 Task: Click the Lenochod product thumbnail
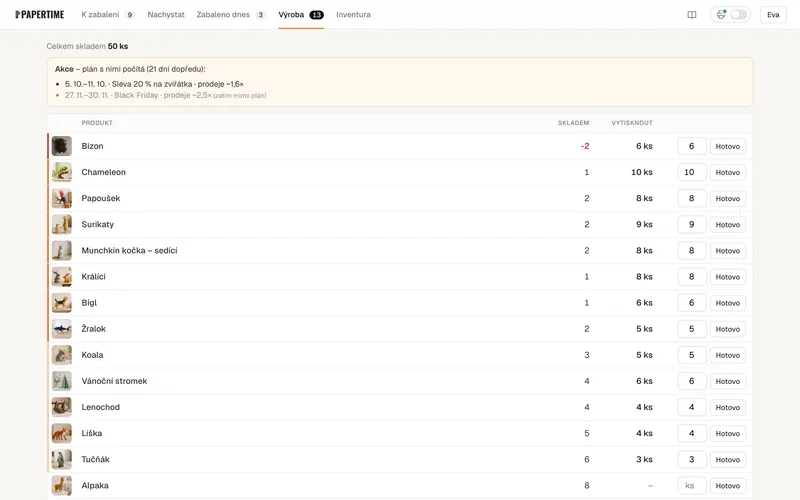click(x=62, y=407)
